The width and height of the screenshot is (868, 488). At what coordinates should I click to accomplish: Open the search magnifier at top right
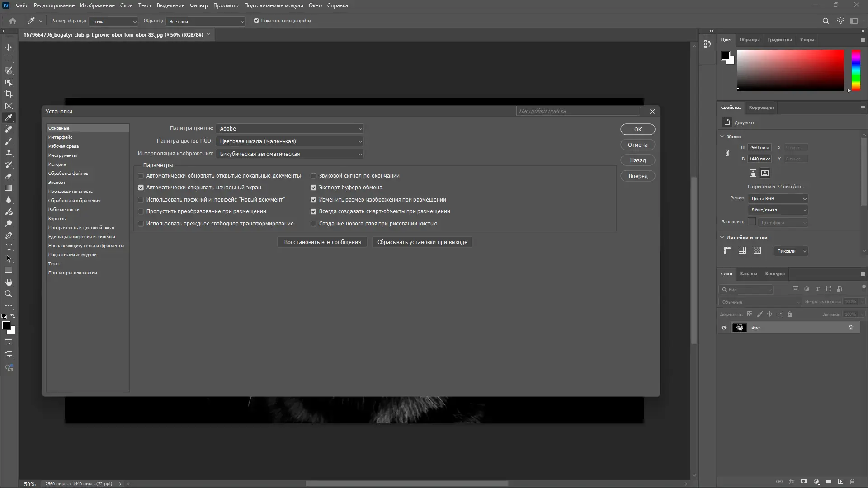826,21
